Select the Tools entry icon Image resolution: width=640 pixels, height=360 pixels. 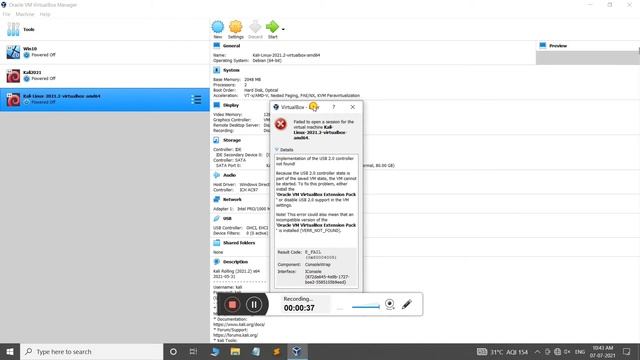click(13, 29)
